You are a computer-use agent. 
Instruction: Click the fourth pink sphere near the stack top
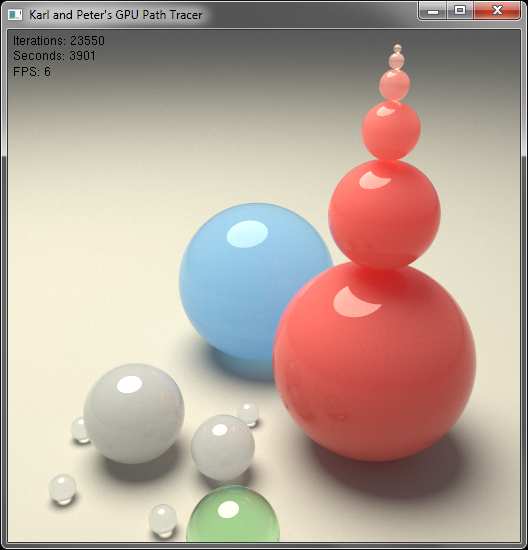click(x=394, y=85)
